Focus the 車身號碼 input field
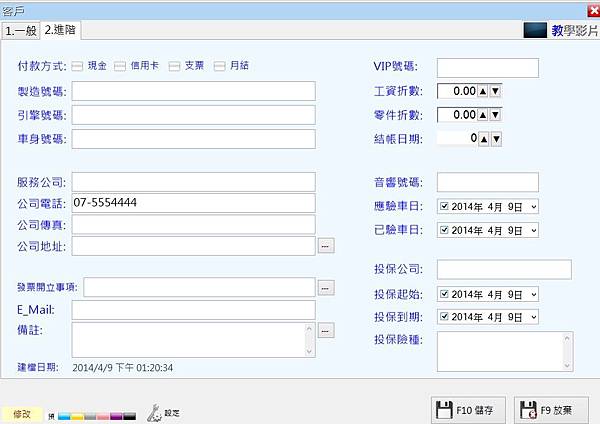The height and width of the screenshot is (424, 600). 194,139
